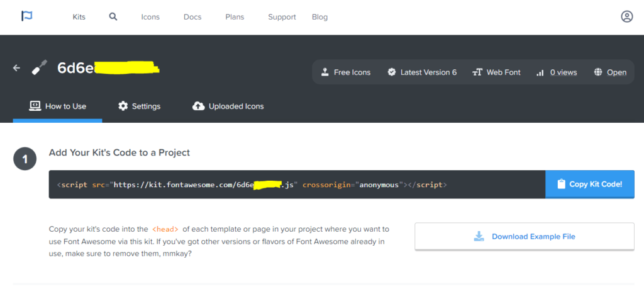Click Download Example File button

point(524,237)
